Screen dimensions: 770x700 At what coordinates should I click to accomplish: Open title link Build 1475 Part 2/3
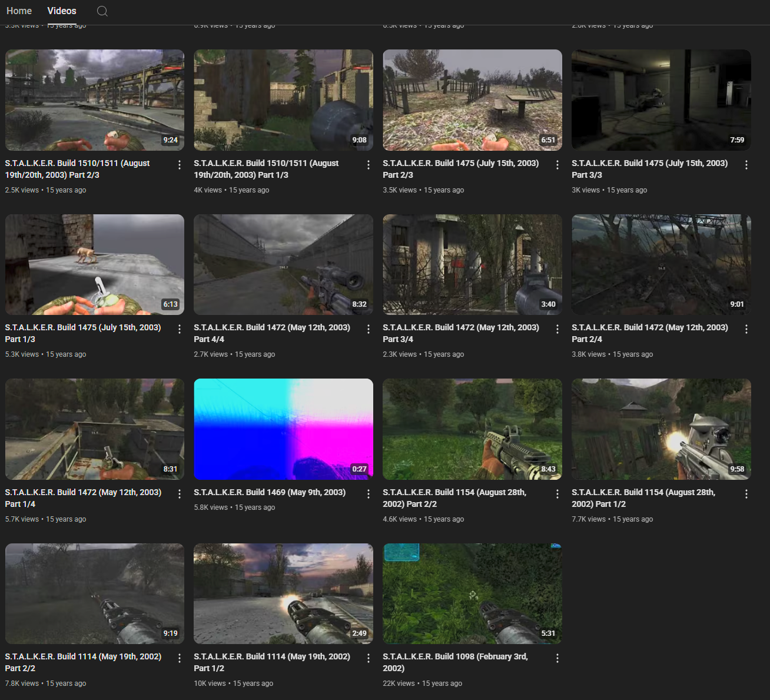click(461, 169)
